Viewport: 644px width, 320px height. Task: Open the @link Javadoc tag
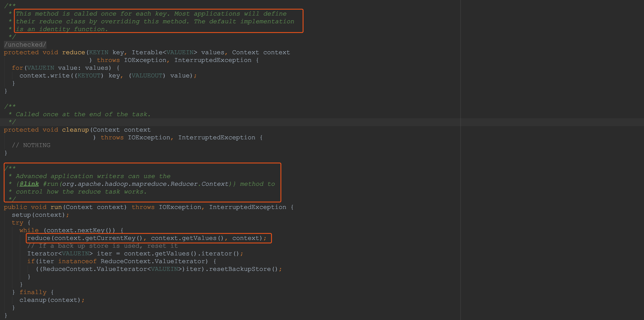click(x=29, y=184)
